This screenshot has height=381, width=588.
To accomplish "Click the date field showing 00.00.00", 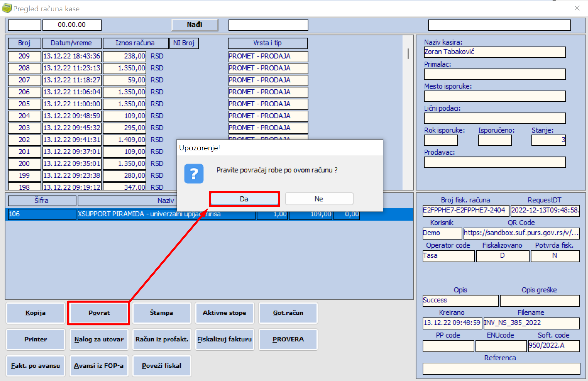I will pos(72,25).
